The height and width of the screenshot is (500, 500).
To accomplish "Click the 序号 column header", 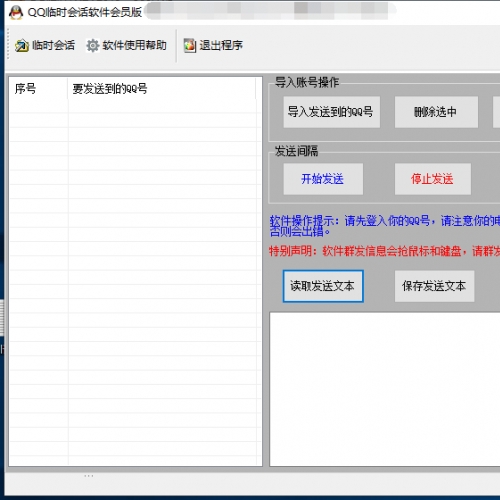I will (38, 89).
